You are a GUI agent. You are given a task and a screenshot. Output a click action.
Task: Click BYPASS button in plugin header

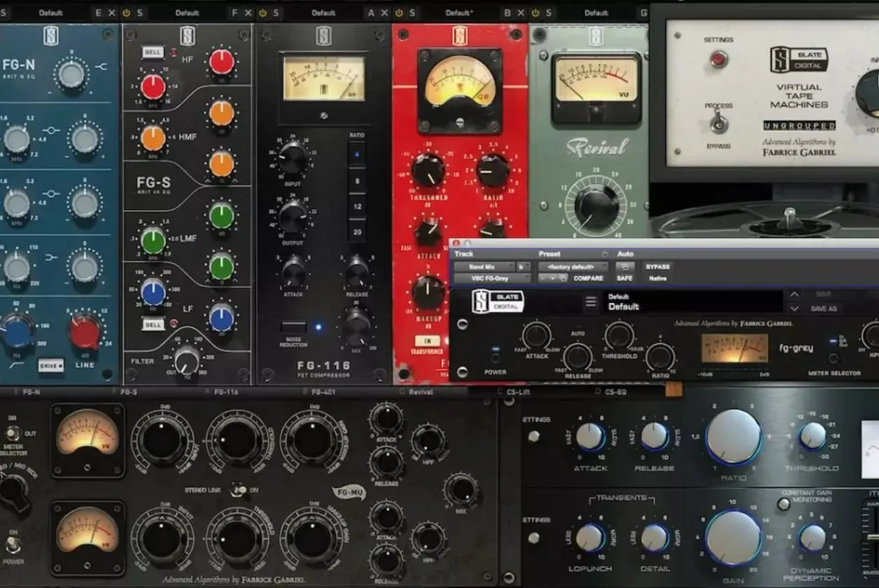click(x=657, y=267)
